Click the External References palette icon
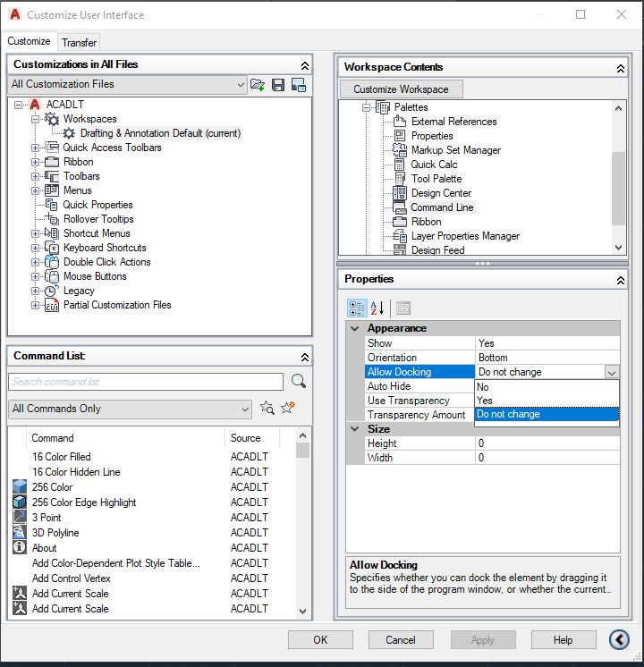 [400, 122]
